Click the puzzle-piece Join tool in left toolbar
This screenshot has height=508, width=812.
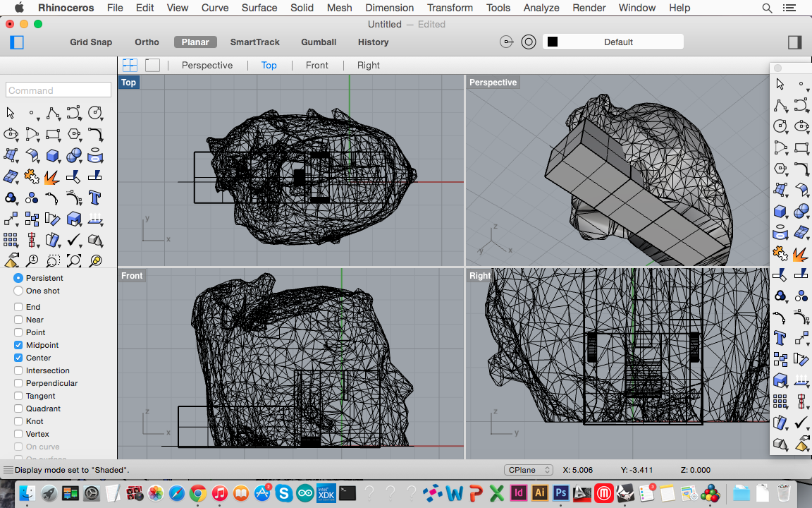[x=31, y=176]
